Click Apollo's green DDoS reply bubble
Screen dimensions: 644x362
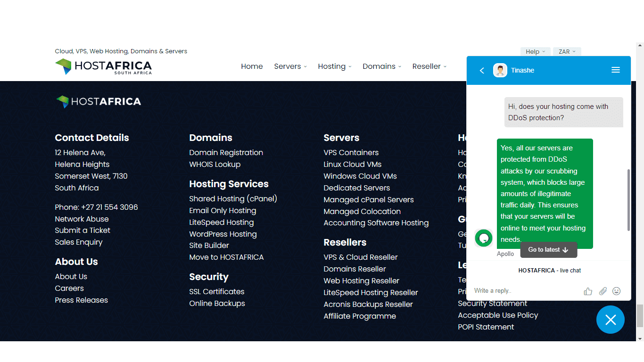coord(545,194)
